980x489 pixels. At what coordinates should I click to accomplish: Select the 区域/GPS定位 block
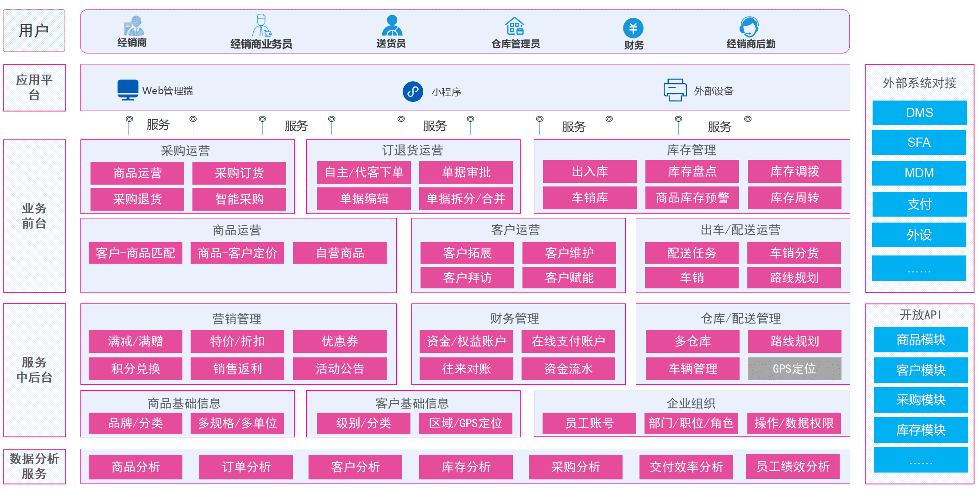(x=465, y=423)
